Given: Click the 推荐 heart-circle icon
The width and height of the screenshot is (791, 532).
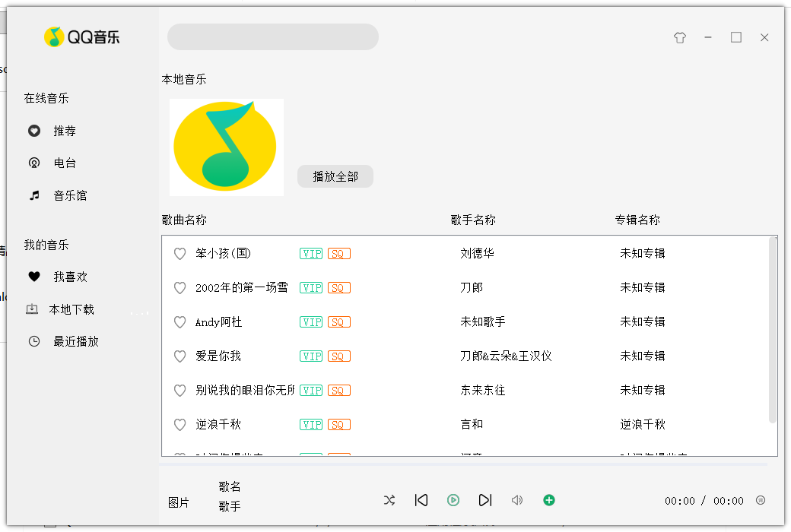Looking at the screenshot, I should click(x=33, y=131).
